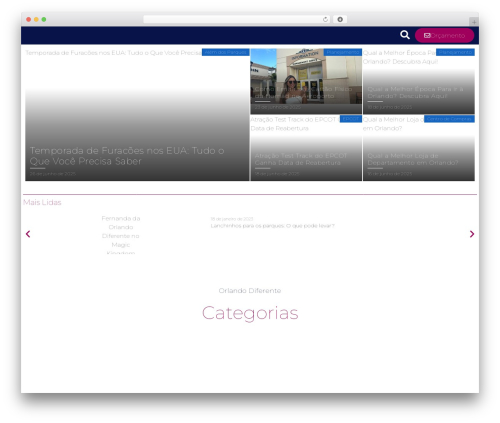Click the Categorias heading

[250, 313]
